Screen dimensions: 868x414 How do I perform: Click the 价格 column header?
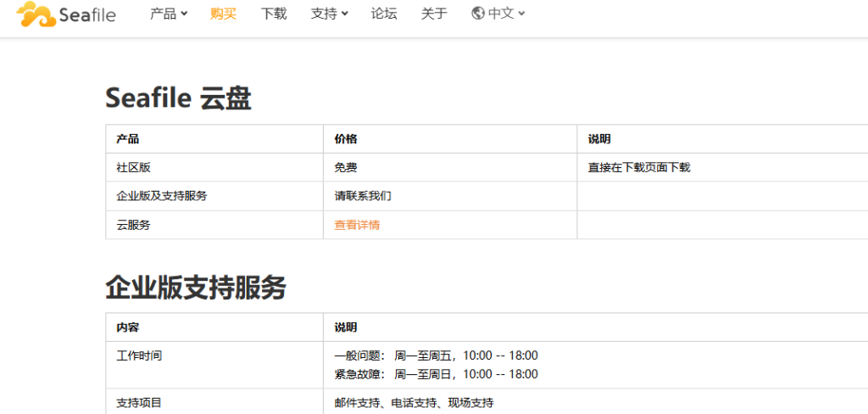[x=450, y=138]
